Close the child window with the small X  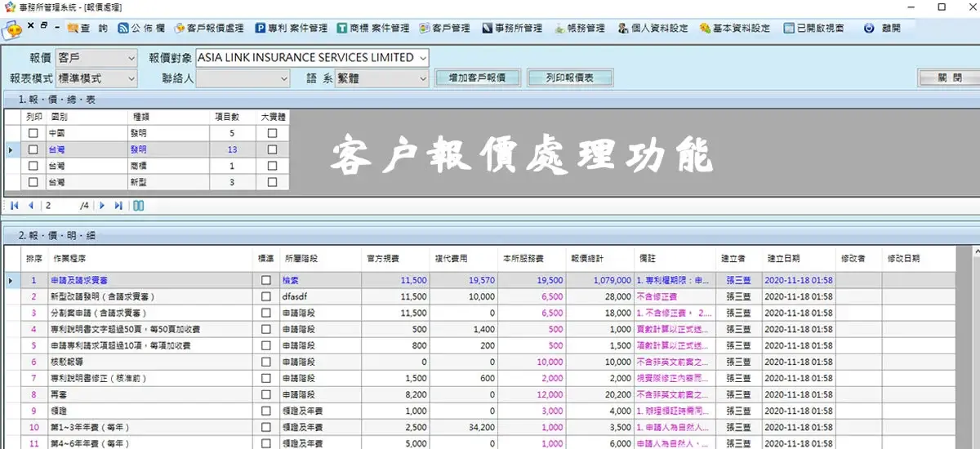(31, 25)
